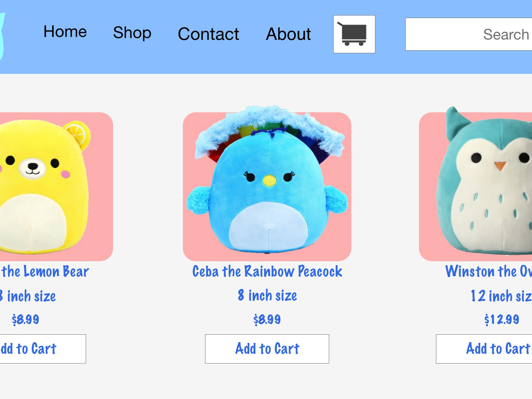The height and width of the screenshot is (399, 532).
Task: Add Winston the Owl to cart
Action: 484,349
